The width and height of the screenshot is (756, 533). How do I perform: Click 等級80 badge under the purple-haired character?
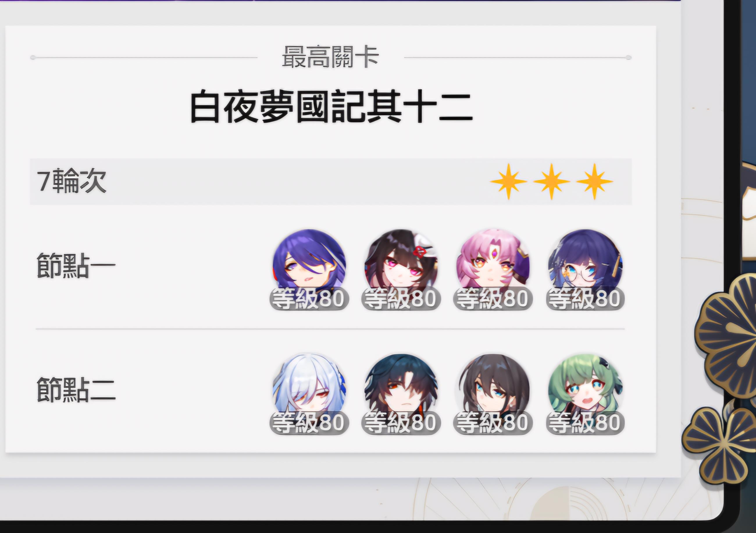coord(309,299)
